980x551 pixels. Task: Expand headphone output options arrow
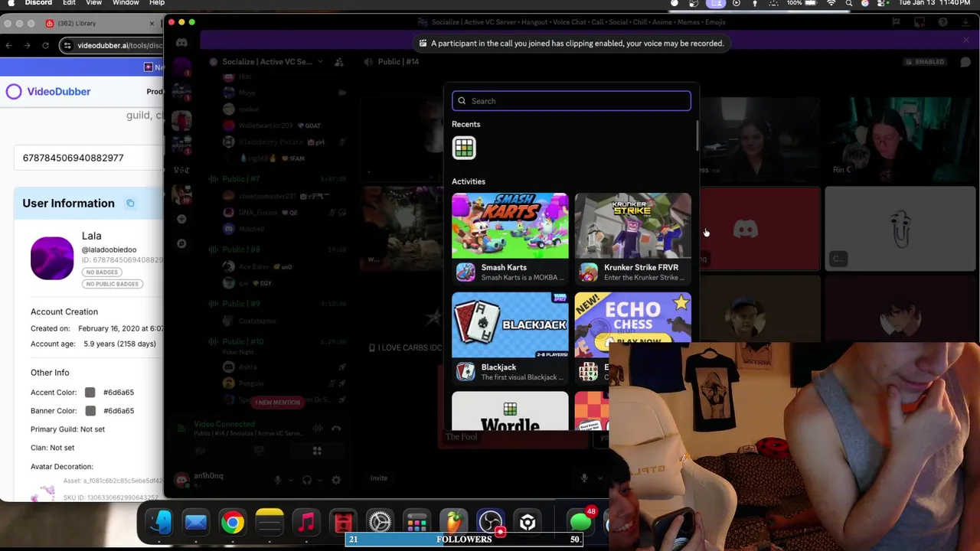[x=320, y=481]
